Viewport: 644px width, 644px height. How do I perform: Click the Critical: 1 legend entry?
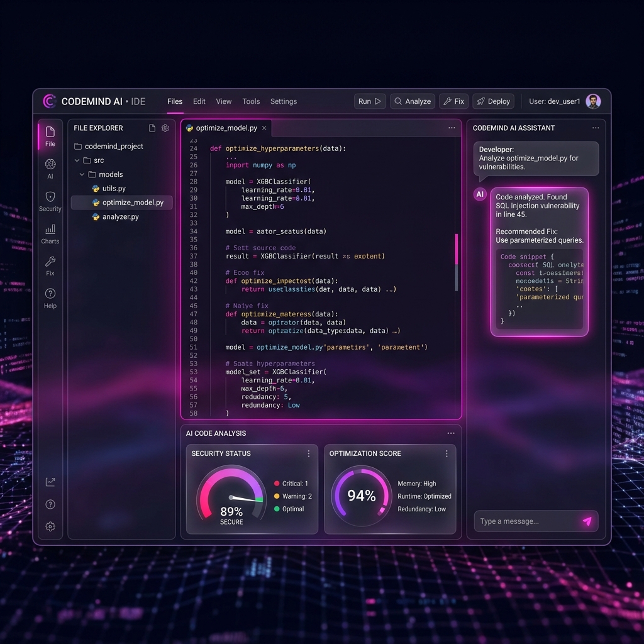[x=291, y=484]
